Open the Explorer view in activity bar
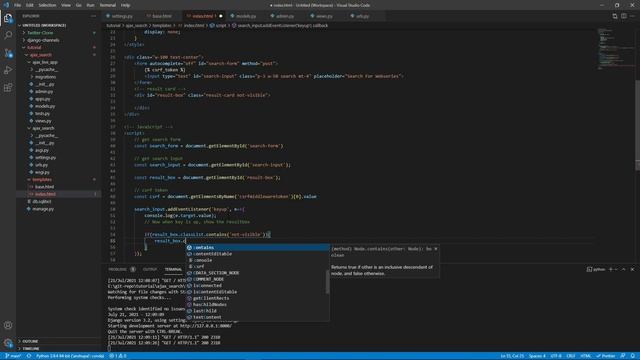The height and width of the screenshot is (360, 640). [8, 18]
